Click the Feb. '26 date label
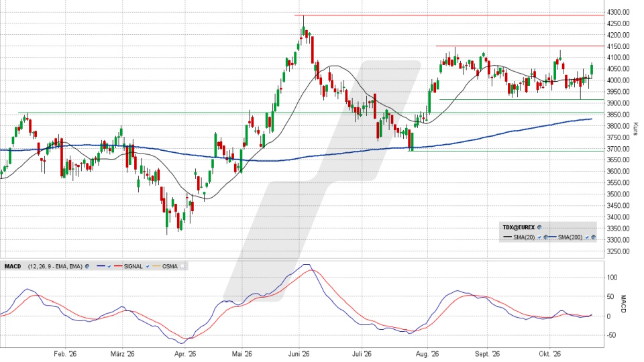The width and height of the screenshot is (644, 362). [x=65, y=354]
